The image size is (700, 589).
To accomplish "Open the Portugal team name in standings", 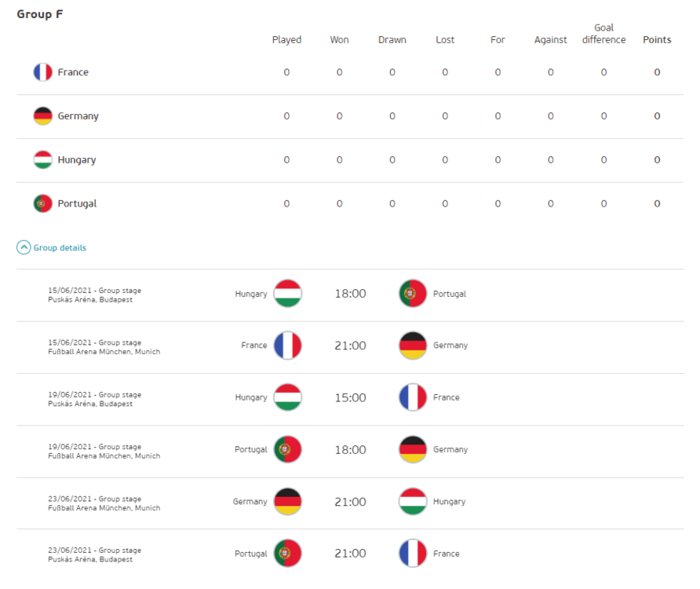I will click(x=77, y=204).
